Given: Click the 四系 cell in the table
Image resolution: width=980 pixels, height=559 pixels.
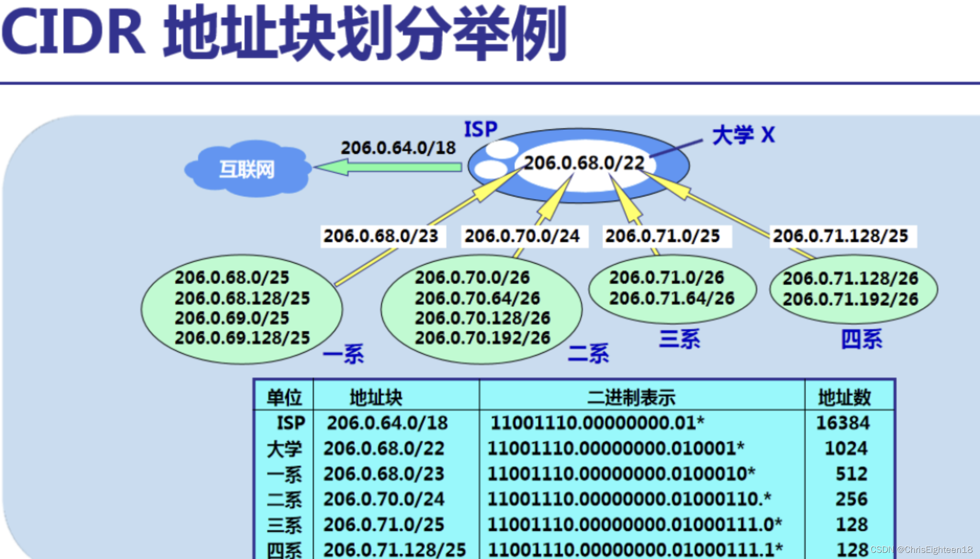Looking at the screenshot, I should [284, 550].
